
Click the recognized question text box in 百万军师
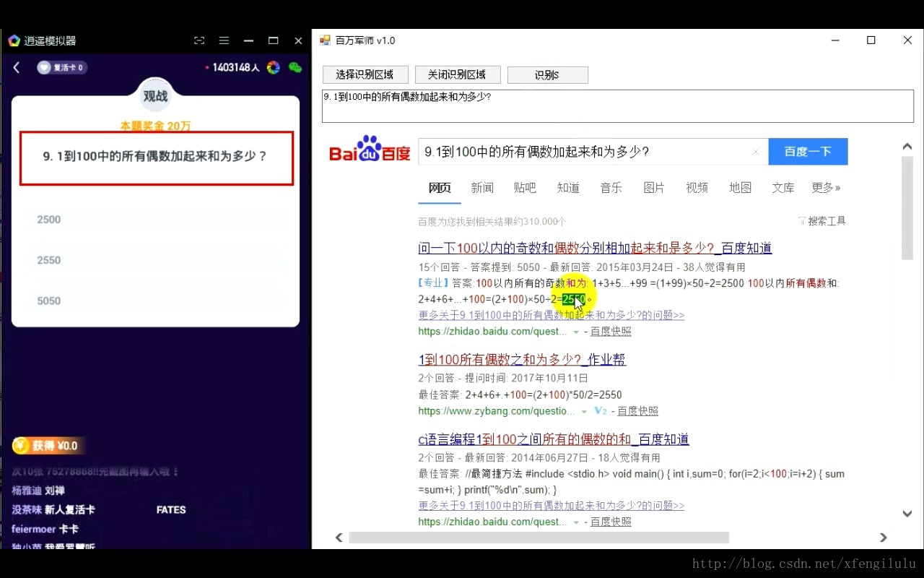click(618, 106)
